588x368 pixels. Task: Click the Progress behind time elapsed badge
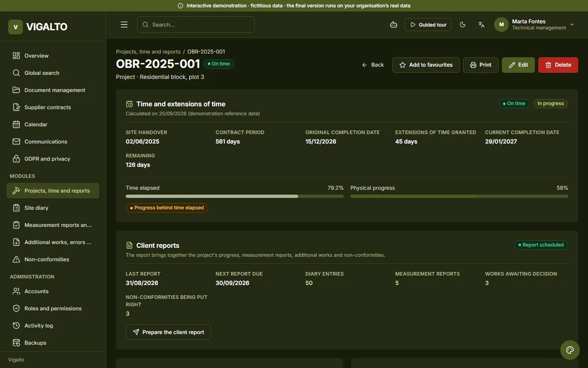tap(167, 208)
